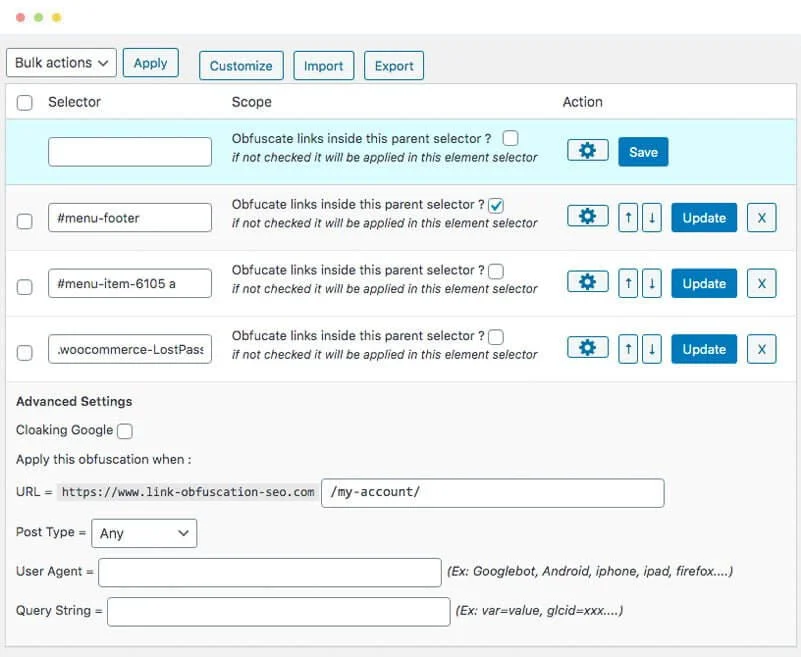Click the Action column header
The image size is (801, 657).
pos(582,102)
